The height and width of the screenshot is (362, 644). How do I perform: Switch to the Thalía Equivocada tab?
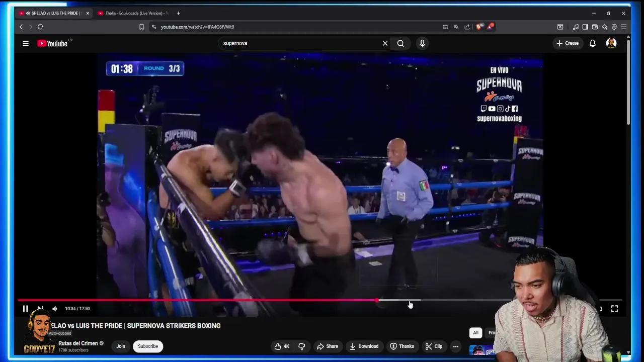coord(133,13)
